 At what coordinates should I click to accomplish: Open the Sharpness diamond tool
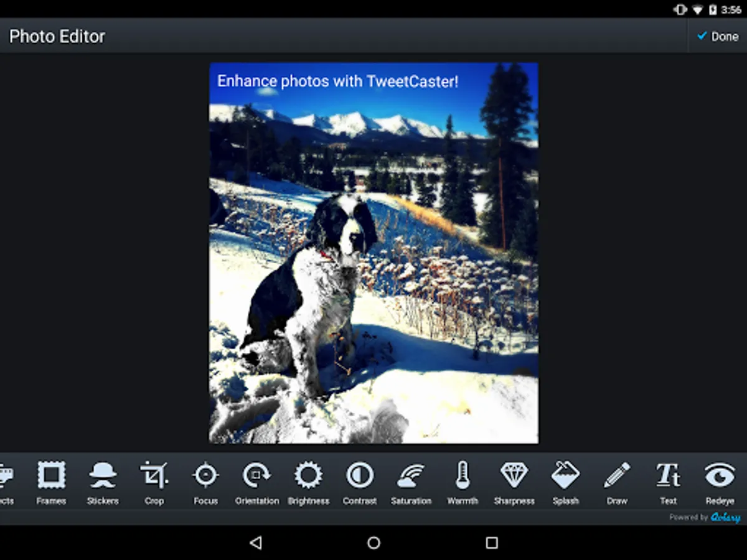tap(514, 483)
